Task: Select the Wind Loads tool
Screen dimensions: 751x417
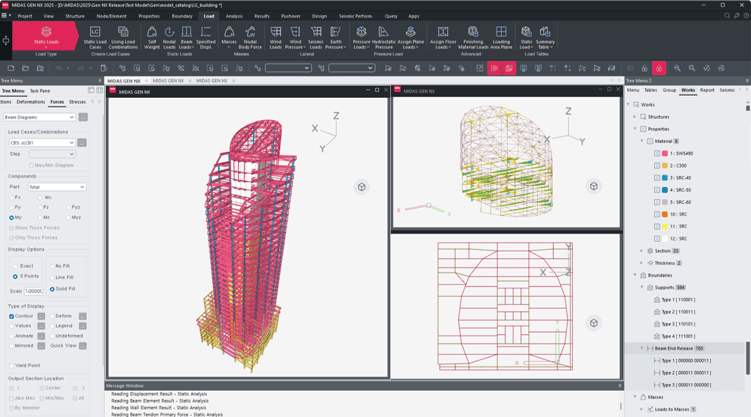Action: click(x=275, y=37)
